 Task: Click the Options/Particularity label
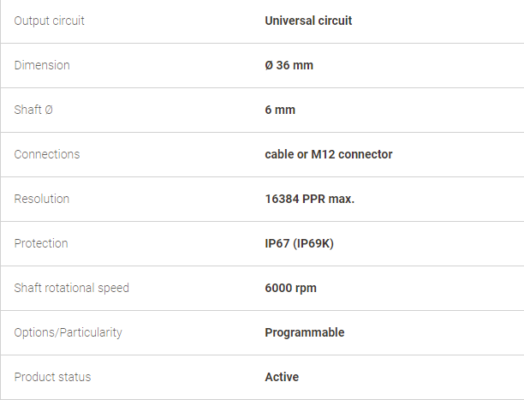click(x=68, y=332)
